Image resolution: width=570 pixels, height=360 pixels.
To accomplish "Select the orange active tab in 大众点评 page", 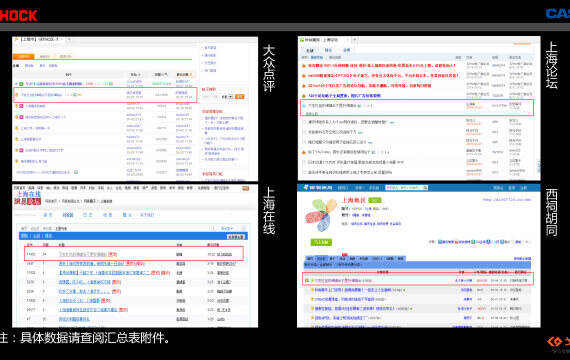I will 24,56.
